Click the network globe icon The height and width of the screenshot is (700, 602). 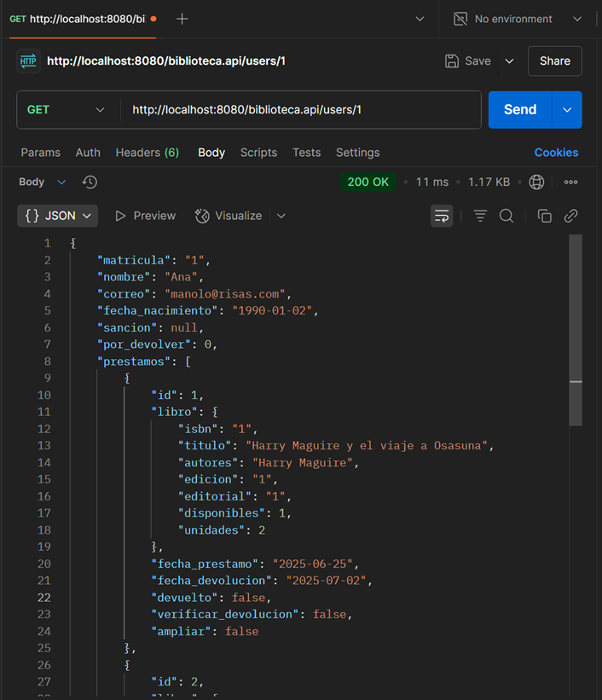point(536,182)
